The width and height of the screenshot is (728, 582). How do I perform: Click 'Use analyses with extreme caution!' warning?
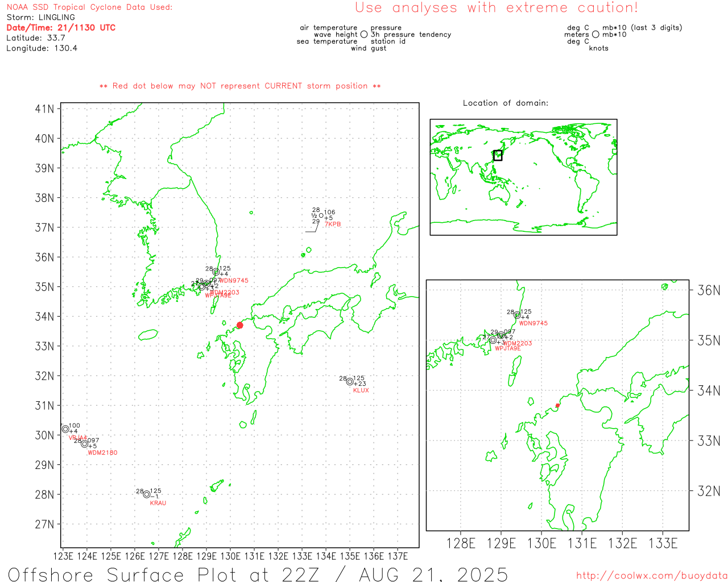(x=497, y=8)
